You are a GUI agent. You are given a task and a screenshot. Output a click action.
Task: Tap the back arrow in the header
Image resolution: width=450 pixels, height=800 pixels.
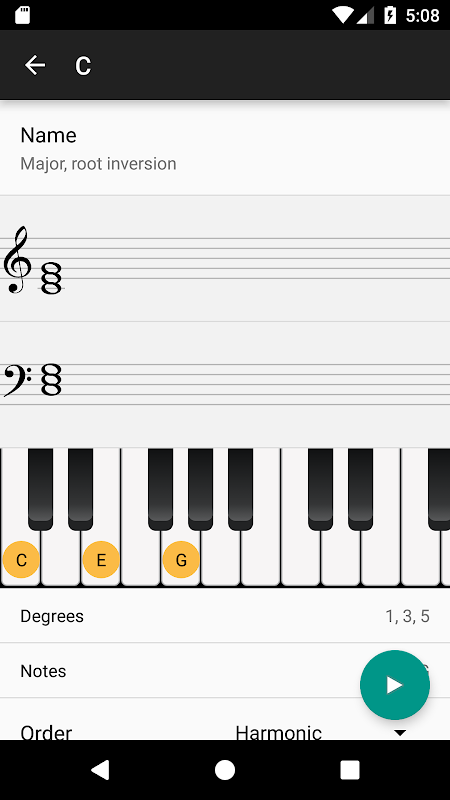[x=35, y=65]
